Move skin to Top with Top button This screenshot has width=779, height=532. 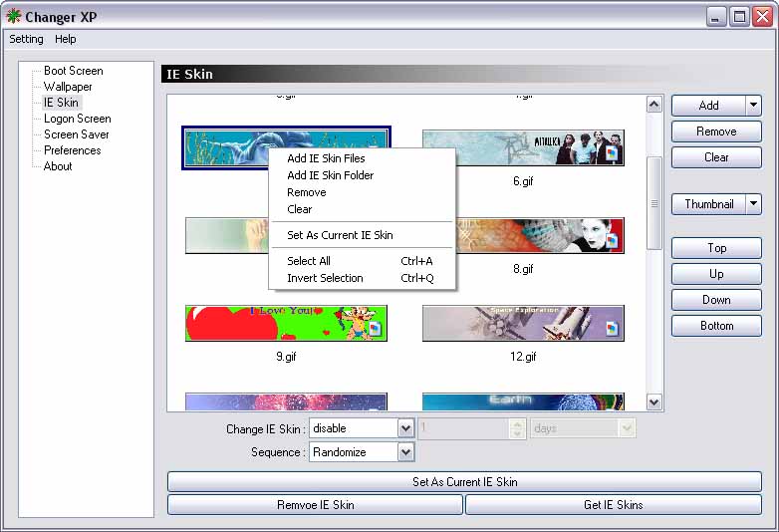pos(716,248)
